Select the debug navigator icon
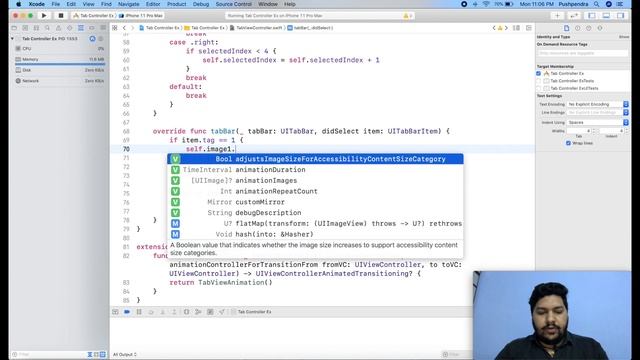This screenshot has height=360, width=640. point(81,28)
